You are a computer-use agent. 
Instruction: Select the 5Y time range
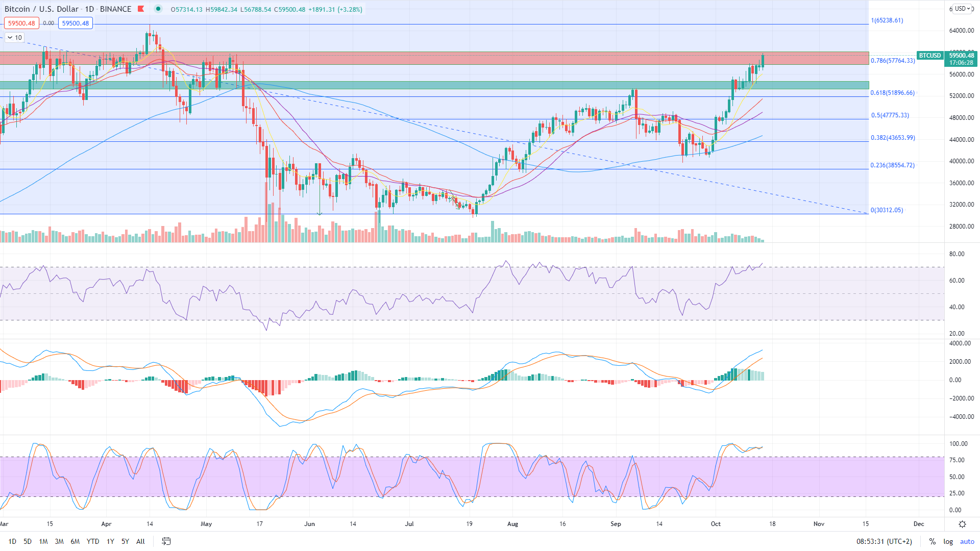click(125, 541)
